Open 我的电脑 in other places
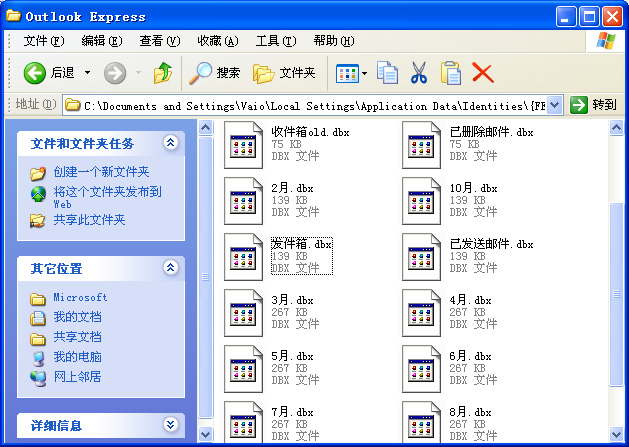Image resolution: width=629 pixels, height=447 pixels. pyautogui.click(x=77, y=357)
